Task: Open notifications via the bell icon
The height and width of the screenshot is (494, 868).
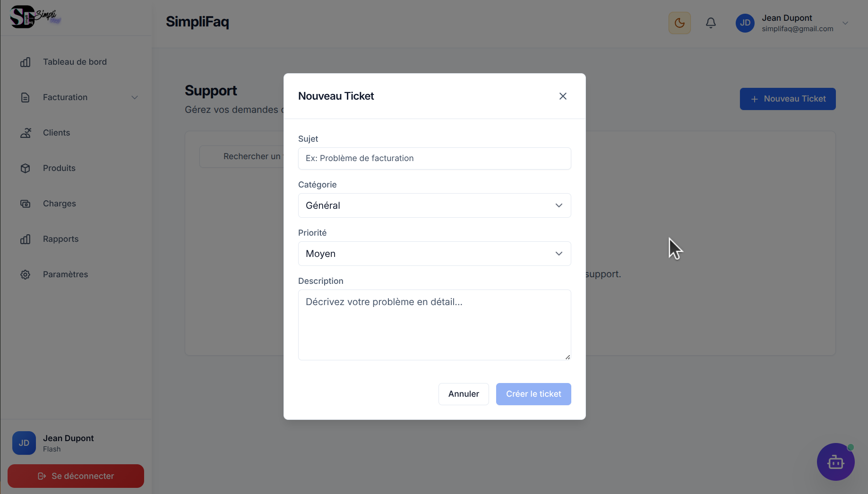Action: [x=711, y=23]
